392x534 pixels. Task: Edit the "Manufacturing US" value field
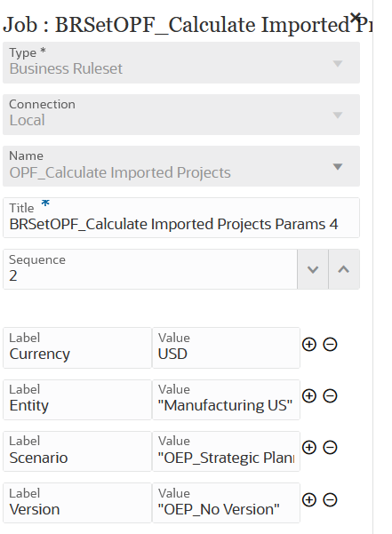click(x=226, y=400)
